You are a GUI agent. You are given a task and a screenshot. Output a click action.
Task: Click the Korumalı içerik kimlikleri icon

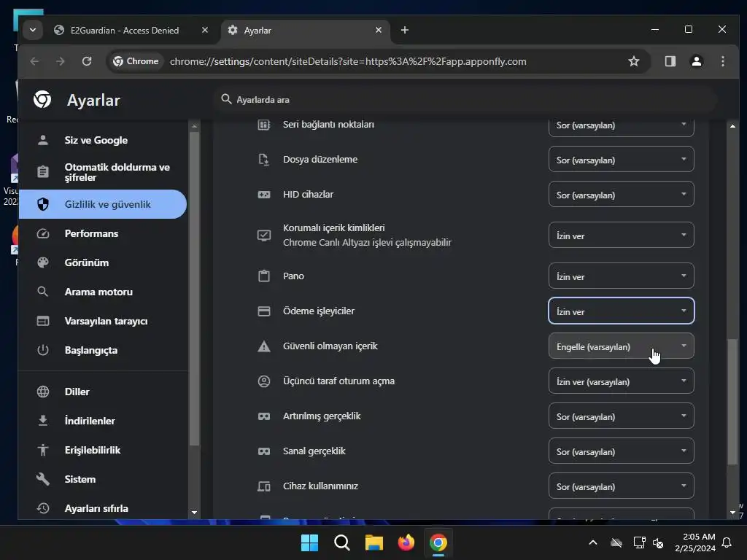264,236
